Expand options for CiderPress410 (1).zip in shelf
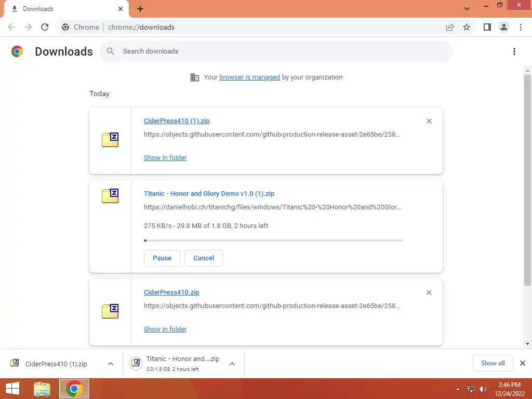The height and width of the screenshot is (399, 532). coord(111,364)
